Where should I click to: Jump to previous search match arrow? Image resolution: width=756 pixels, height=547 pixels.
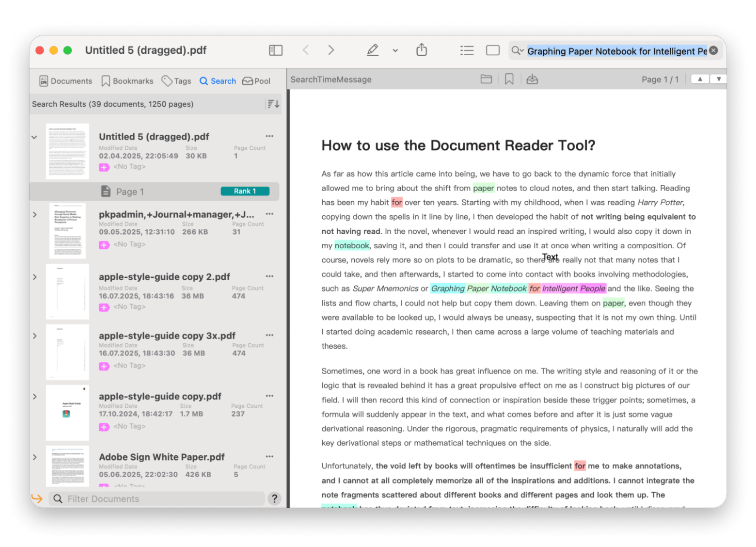700,79
